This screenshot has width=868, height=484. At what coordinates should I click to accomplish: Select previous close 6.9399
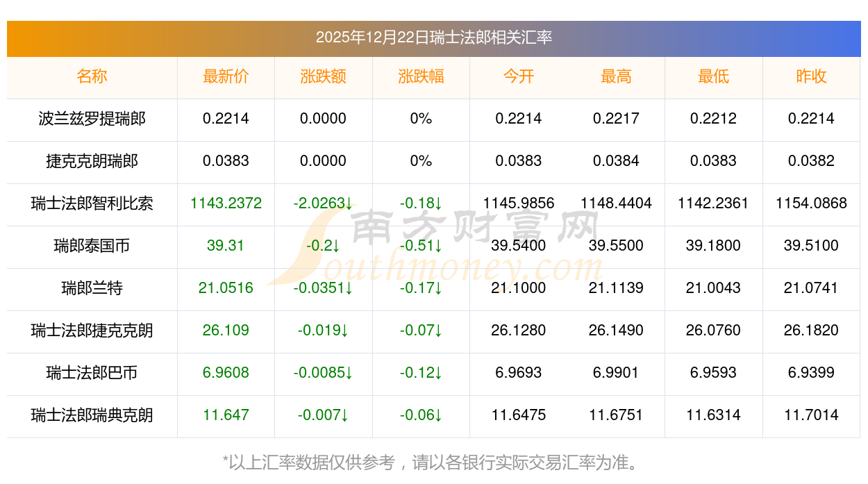[x=811, y=373]
